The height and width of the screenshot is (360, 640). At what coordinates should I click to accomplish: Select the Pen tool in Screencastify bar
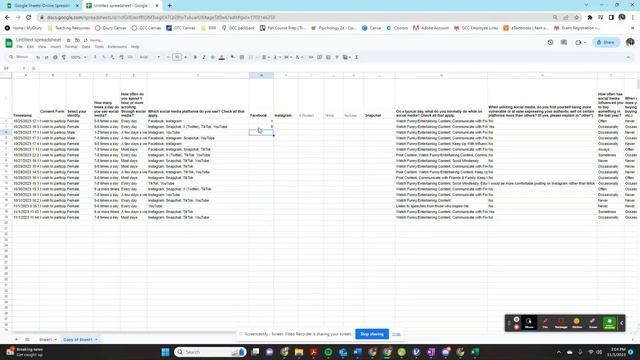click(545, 323)
